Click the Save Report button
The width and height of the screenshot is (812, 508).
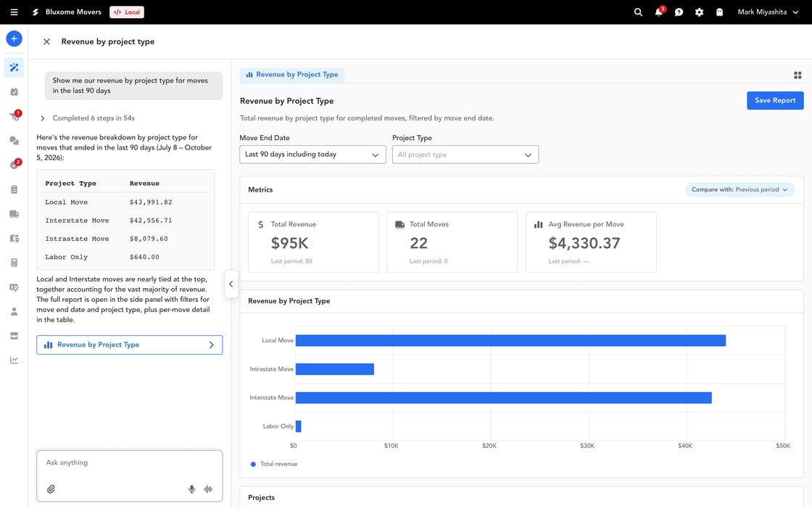[x=775, y=101]
